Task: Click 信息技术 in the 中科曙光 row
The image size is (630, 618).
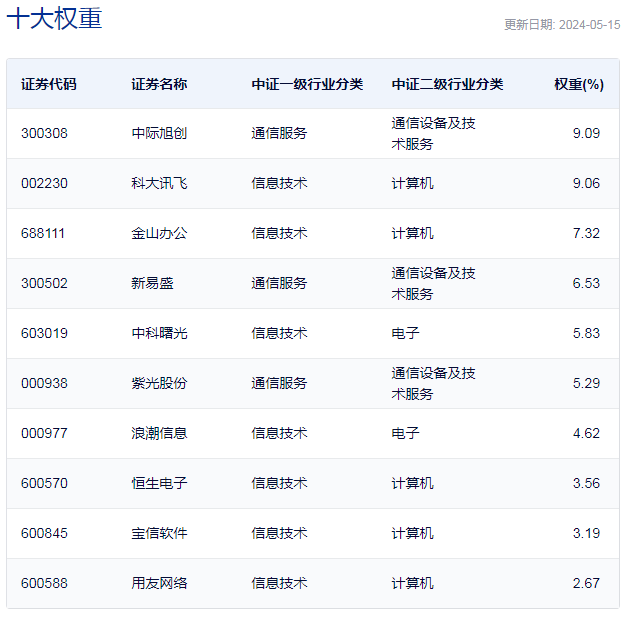Action: [279, 334]
